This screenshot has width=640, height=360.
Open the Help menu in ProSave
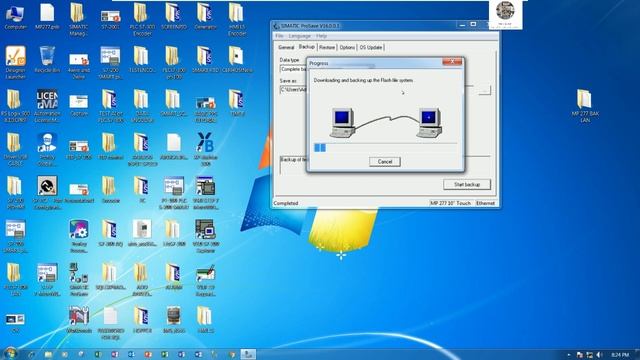[x=321, y=36]
